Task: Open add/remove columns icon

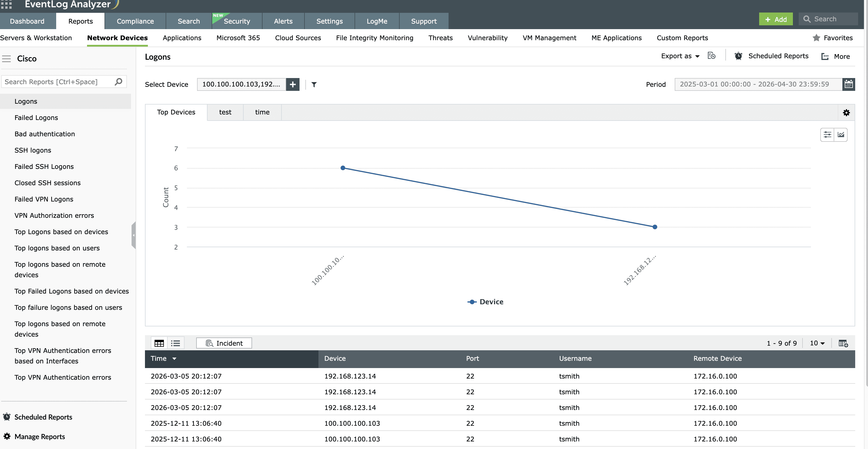Action: click(x=843, y=343)
